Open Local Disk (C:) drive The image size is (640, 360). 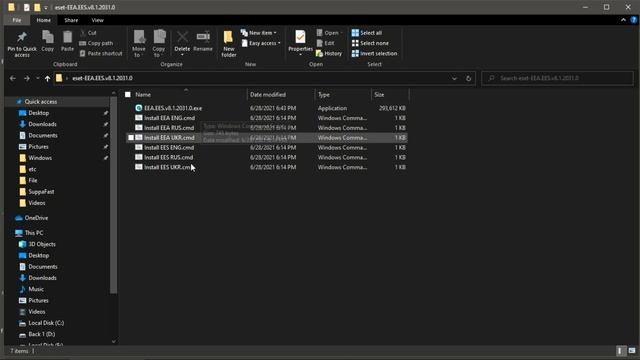pos(46,323)
